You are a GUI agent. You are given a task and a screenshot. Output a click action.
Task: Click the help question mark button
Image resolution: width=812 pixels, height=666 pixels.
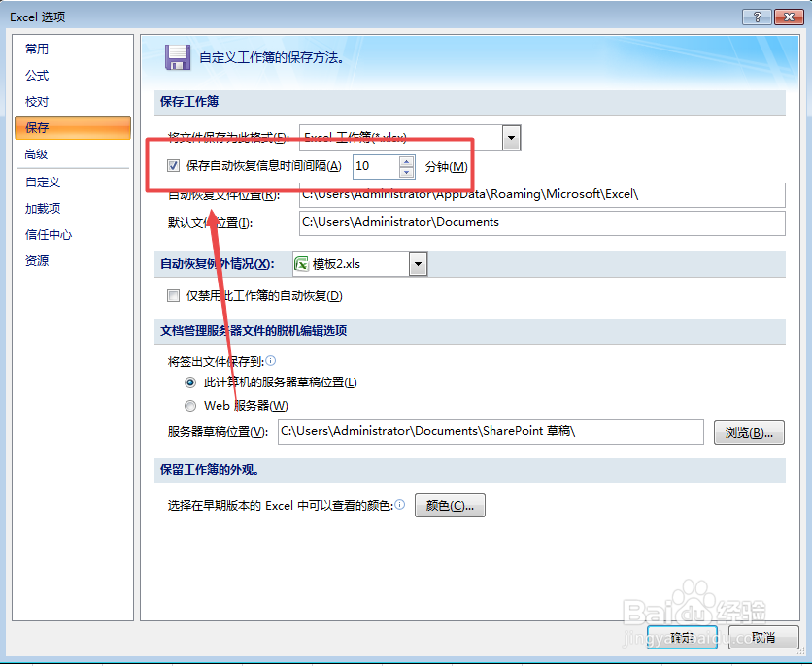pyautogui.click(x=757, y=17)
